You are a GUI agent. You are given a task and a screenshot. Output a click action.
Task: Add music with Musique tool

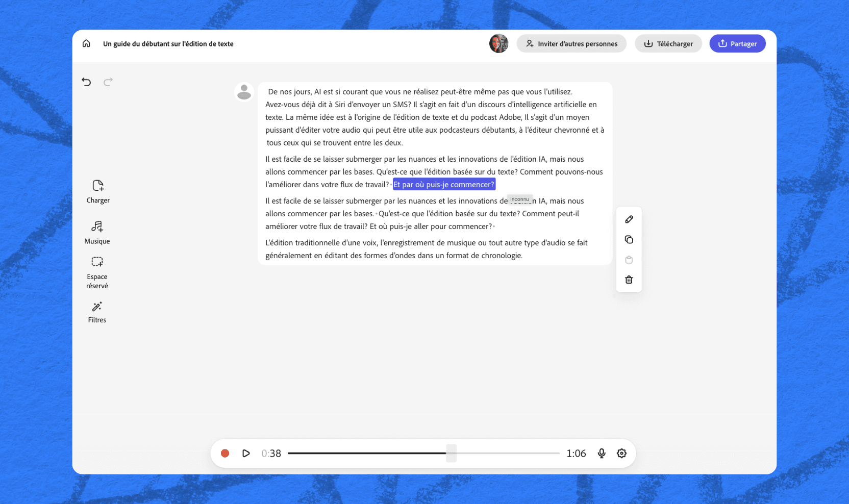point(97,232)
